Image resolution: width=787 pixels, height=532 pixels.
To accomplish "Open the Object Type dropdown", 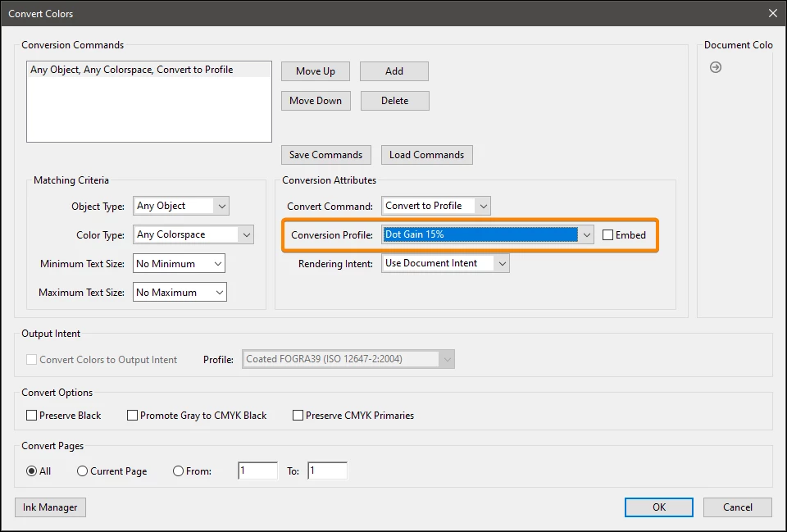I will click(x=180, y=206).
